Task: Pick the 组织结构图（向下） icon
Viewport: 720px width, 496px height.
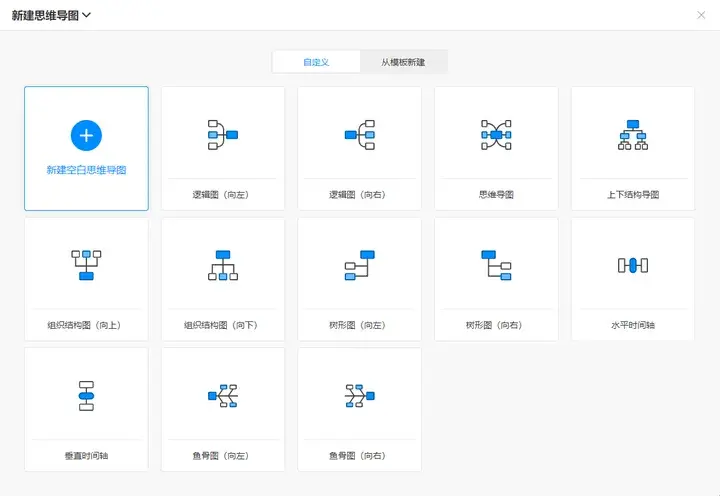Action: tap(222, 264)
